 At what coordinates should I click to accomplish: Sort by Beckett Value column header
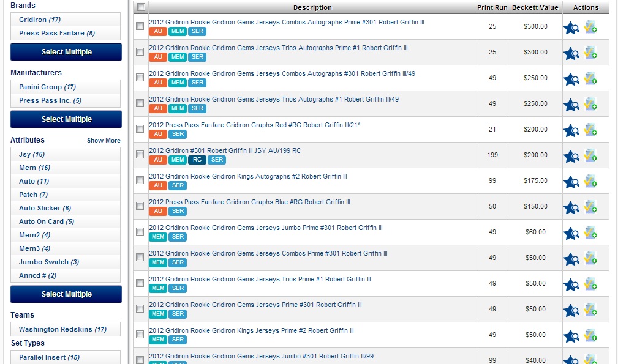pos(535,7)
